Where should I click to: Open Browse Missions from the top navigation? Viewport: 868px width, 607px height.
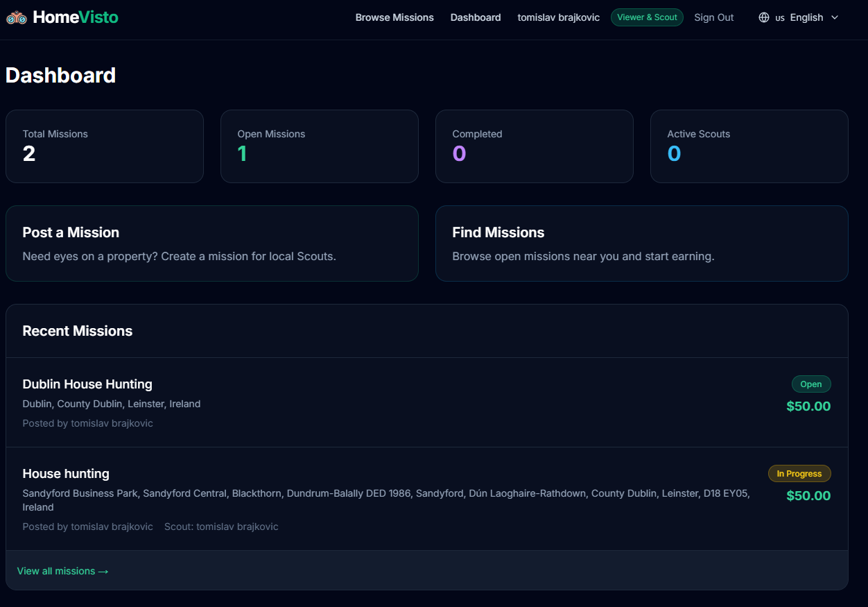click(394, 17)
